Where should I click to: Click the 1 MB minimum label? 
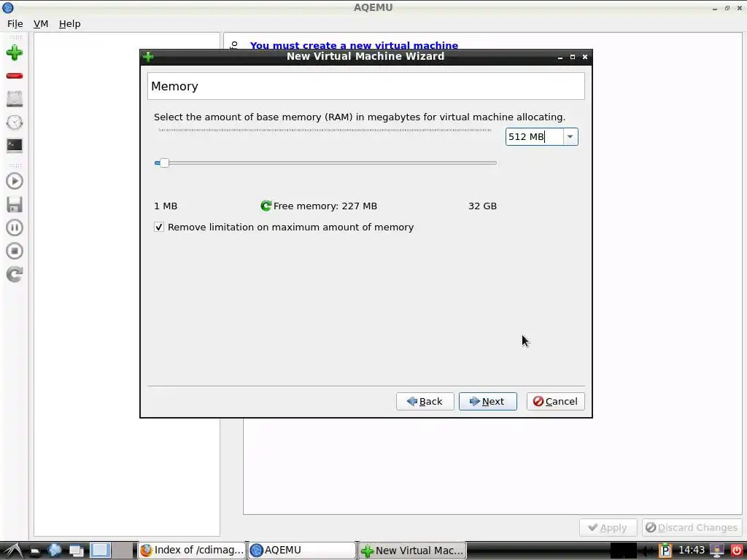(x=166, y=206)
